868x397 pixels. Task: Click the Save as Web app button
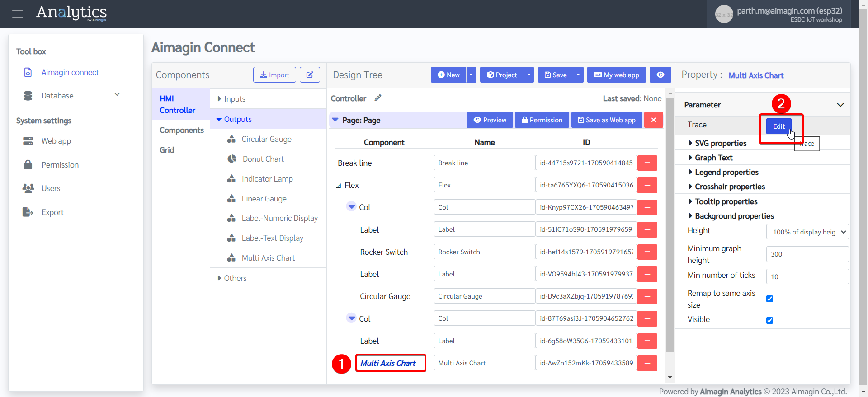(x=607, y=120)
